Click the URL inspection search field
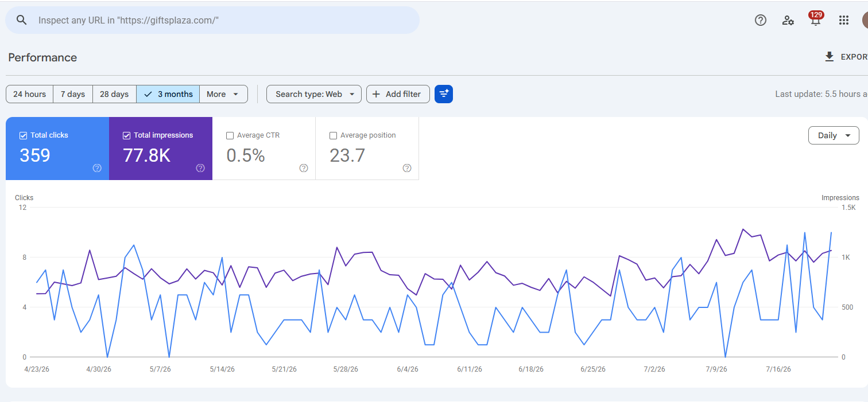Screen dimensions: 868x402 coord(212,20)
